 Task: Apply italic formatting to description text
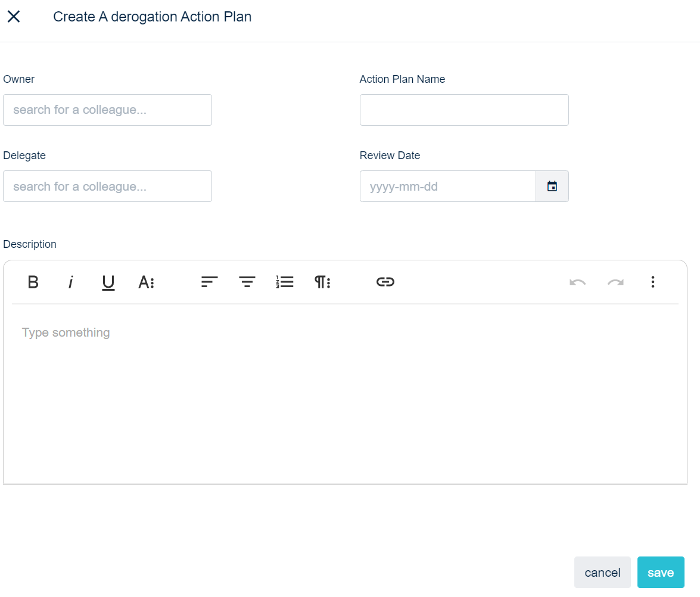pos(70,282)
